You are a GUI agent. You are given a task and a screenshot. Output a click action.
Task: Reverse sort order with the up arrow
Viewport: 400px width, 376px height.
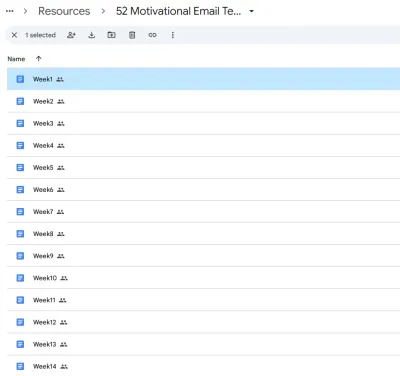39,59
